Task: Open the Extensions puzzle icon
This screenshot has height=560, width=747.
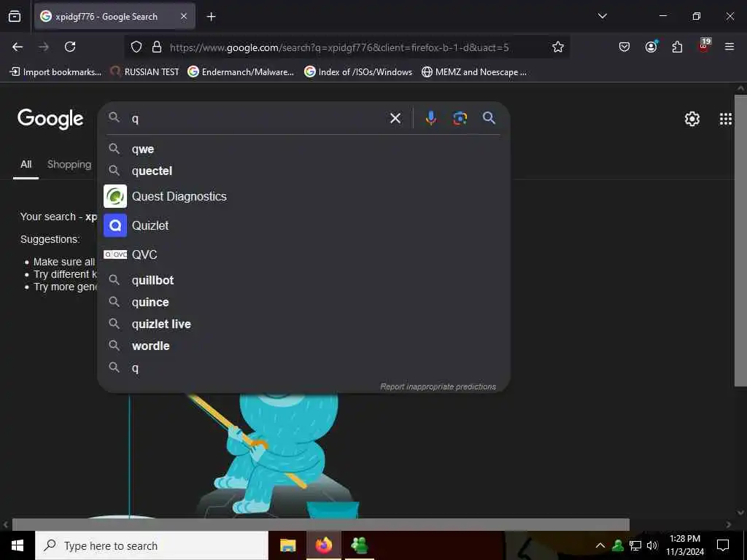Action: coord(677,47)
